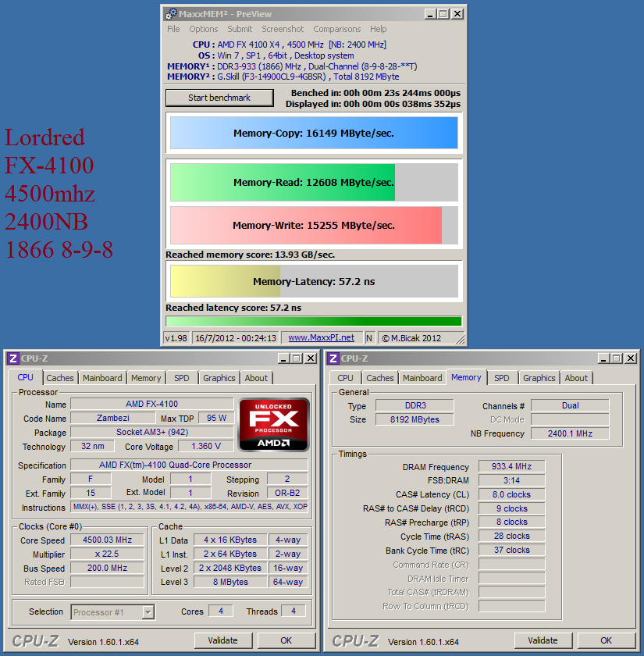Click the CAS# Latency 8.0 clocks value

pyautogui.click(x=511, y=494)
